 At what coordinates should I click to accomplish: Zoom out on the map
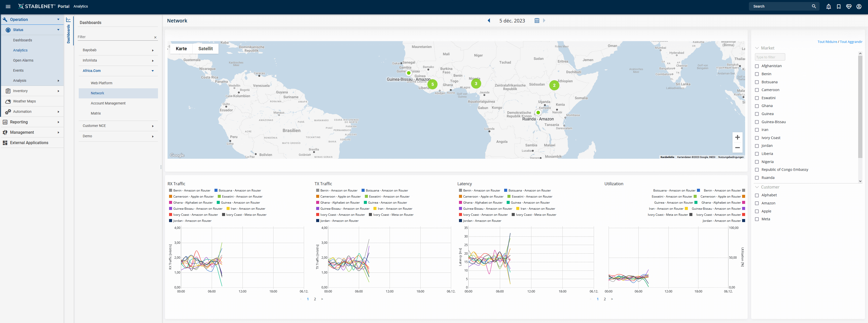(737, 148)
